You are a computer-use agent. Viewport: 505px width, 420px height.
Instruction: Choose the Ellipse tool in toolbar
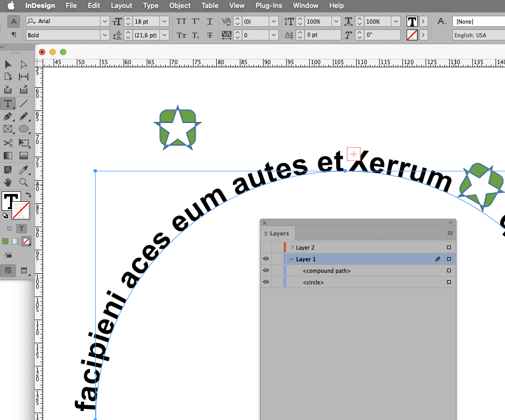pyautogui.click(x=24, y=129)
